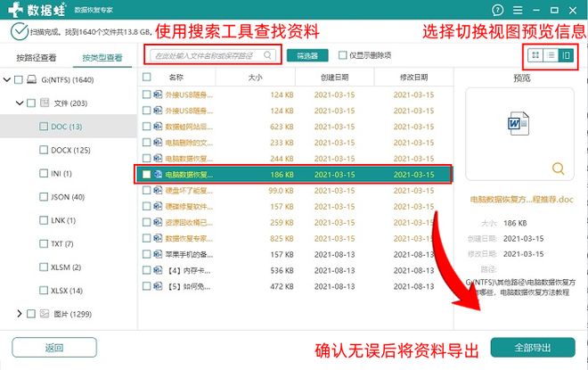Select the 157 KB 硬碟修复软件 file row
Viewport: 588px width, 370px height.
295,206
